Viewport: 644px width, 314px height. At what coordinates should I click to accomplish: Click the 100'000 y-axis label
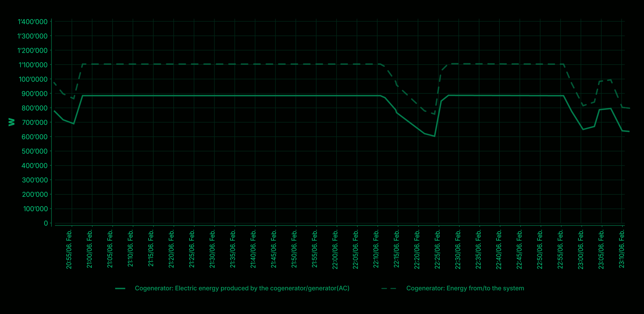[35, 209]
